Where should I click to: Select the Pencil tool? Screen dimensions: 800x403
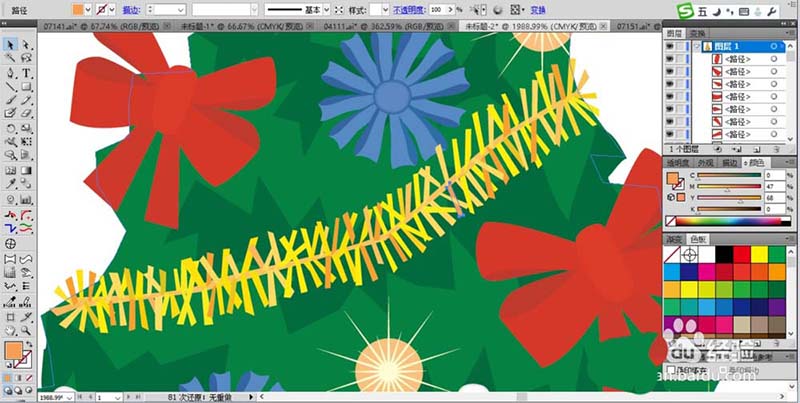26,100
